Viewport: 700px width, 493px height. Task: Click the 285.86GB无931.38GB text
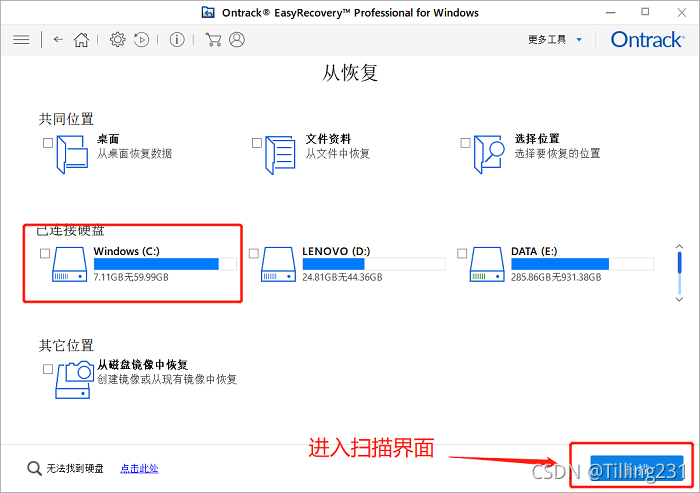point(556,277)
